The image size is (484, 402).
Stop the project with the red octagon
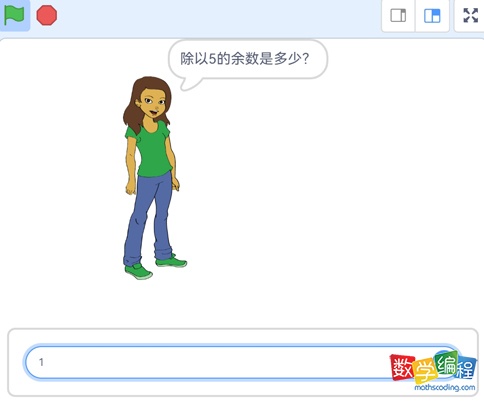pyautogui.click(x=47, y=15)
